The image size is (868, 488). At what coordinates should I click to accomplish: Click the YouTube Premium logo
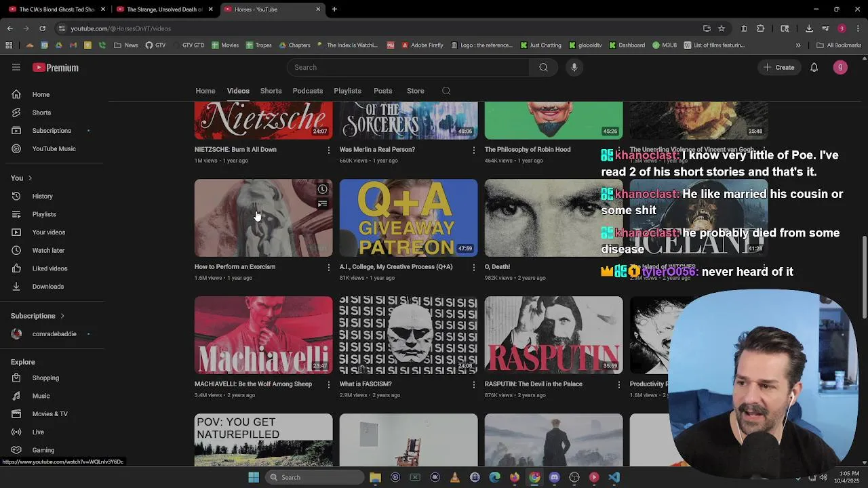[56, 68]
